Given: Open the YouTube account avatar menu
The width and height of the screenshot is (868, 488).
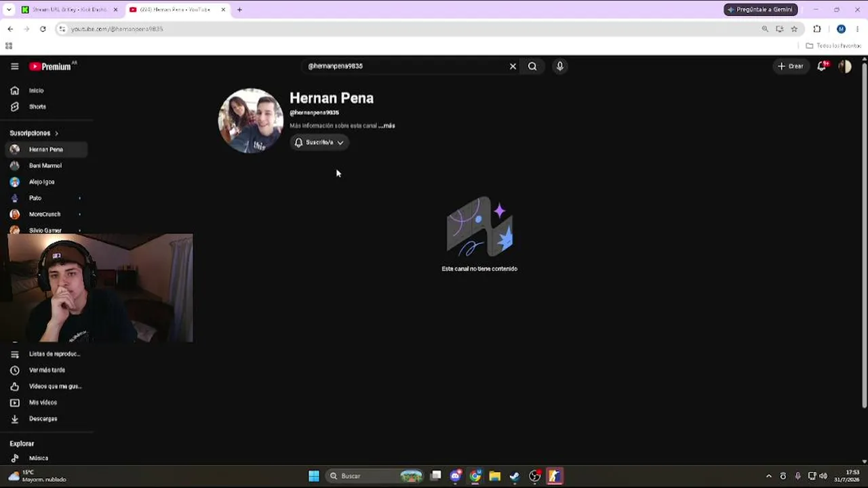Looking at the screenshot, I should point(845,66).
